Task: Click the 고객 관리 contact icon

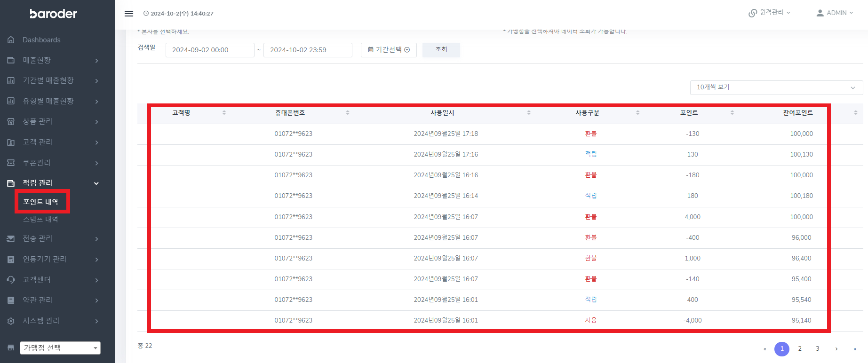Action: [x=11, y=142]
